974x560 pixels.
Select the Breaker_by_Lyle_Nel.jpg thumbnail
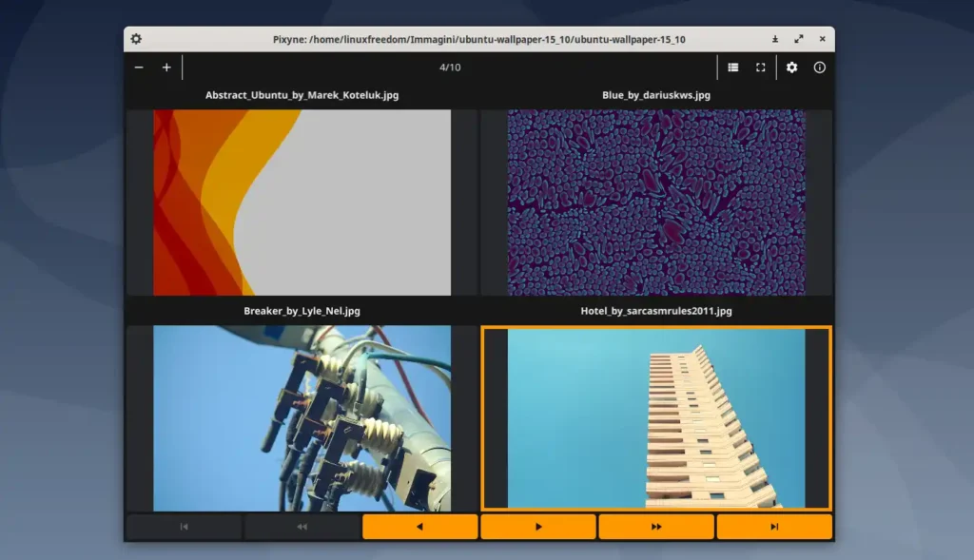coord(302,418)
